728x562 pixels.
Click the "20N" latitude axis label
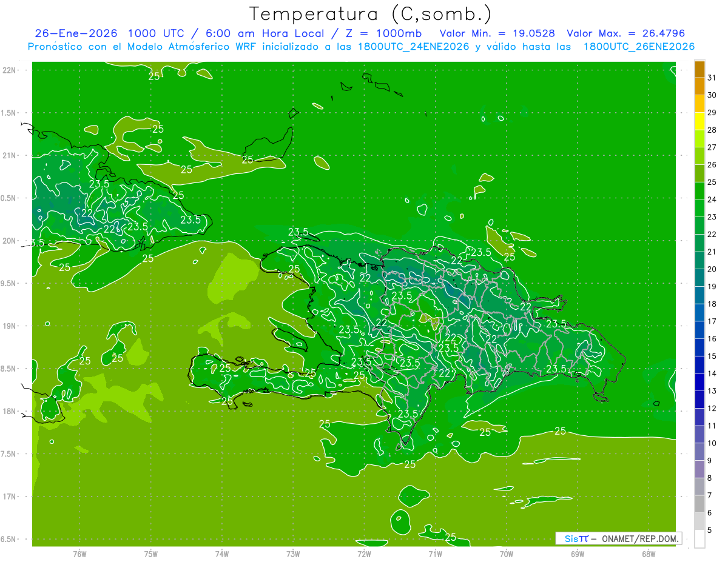click(9, 241)
